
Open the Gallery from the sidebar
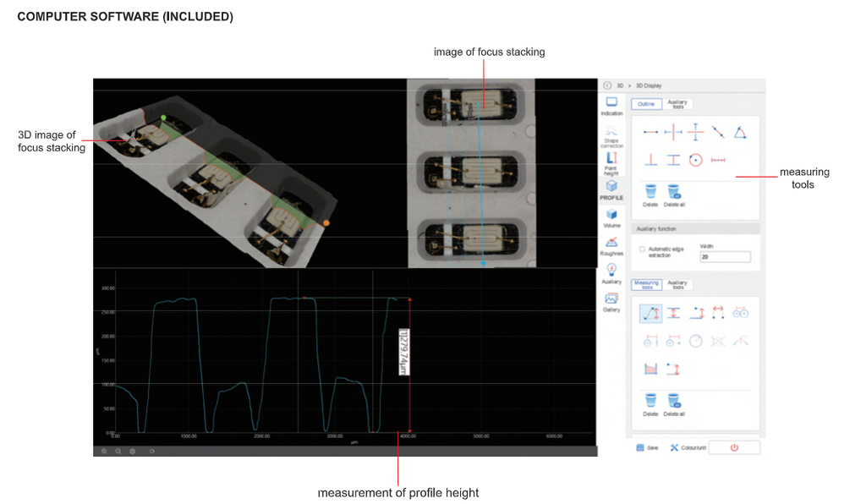pyautogui.click(x=611, y=300)
